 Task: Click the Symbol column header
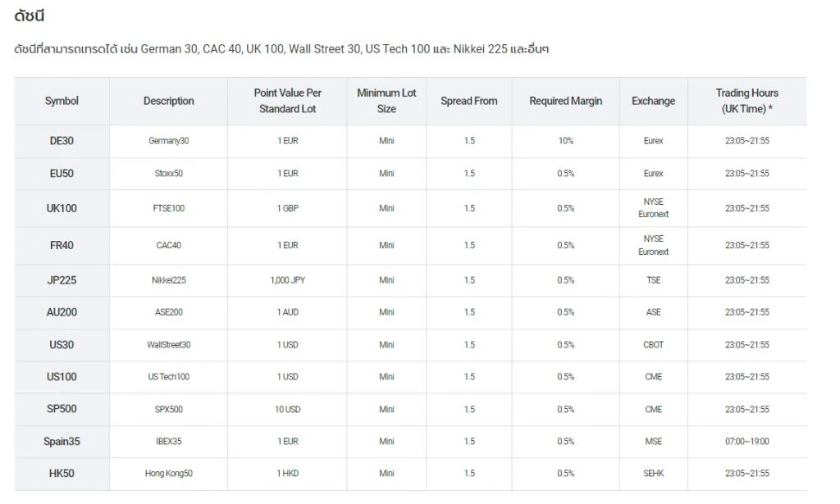(x=62, y=101)
